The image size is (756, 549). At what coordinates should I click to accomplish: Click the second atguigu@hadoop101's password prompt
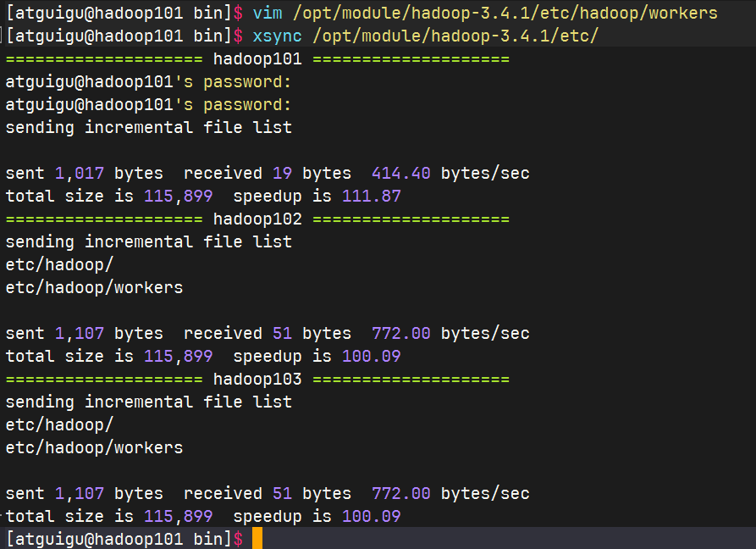click(x=148, y=104)
